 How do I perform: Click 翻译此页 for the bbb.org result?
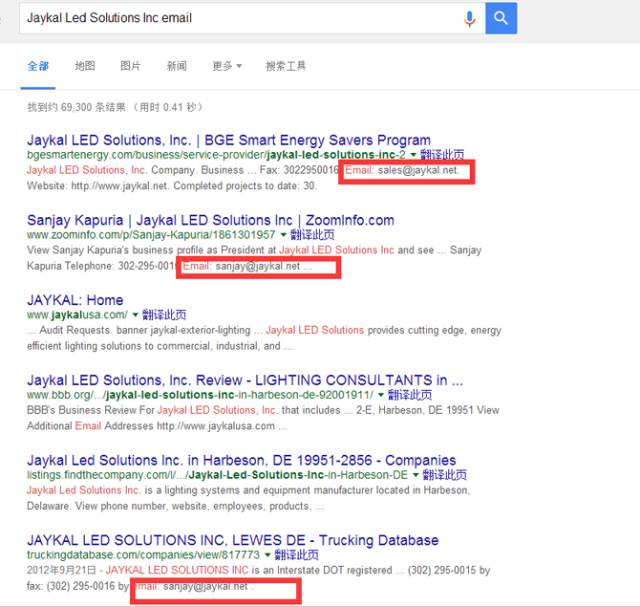(x=410, y=395)
